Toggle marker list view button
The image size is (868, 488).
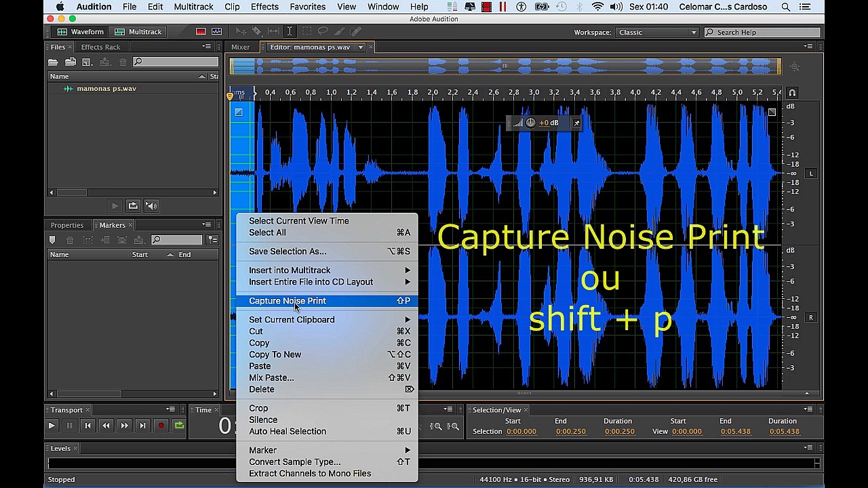pos(212,240)
